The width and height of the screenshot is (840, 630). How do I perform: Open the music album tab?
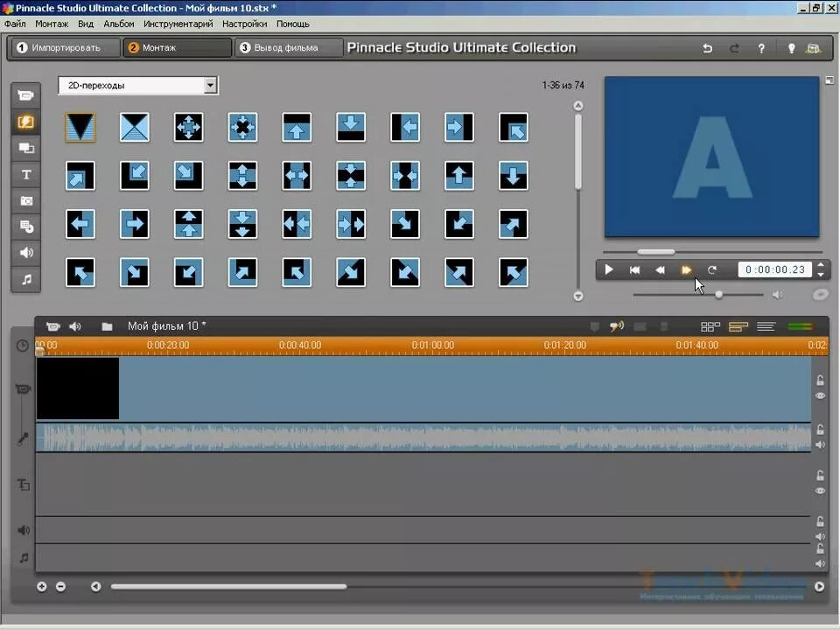[25, 279]
